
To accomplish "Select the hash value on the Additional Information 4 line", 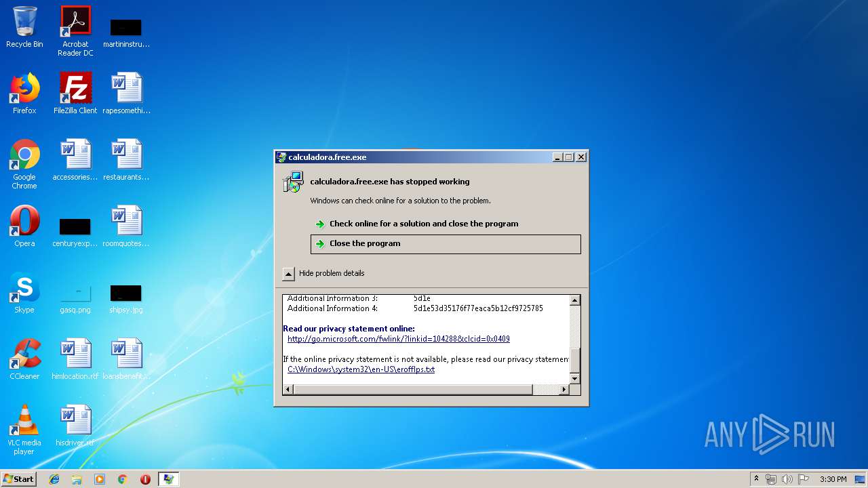I will tap(478, 308).
